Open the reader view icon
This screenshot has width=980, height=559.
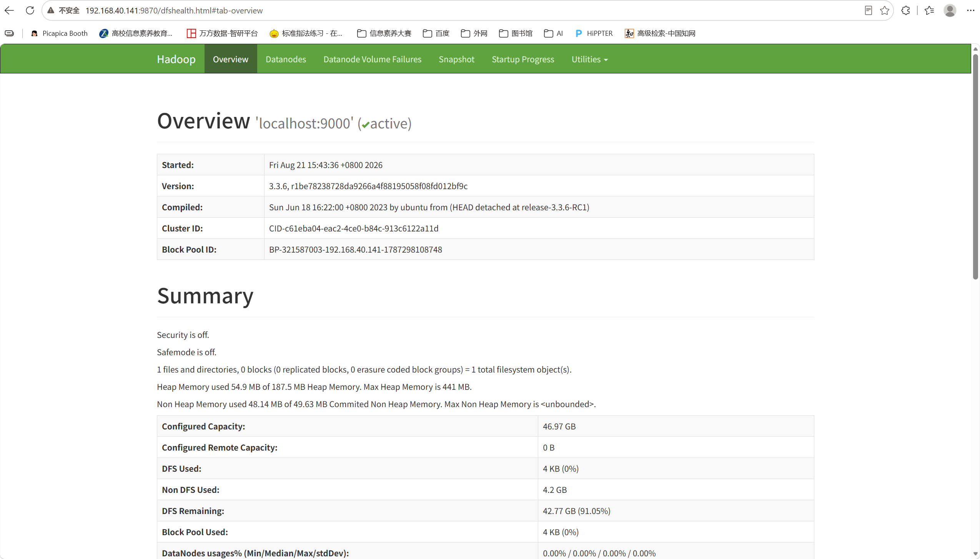point(868,10)
